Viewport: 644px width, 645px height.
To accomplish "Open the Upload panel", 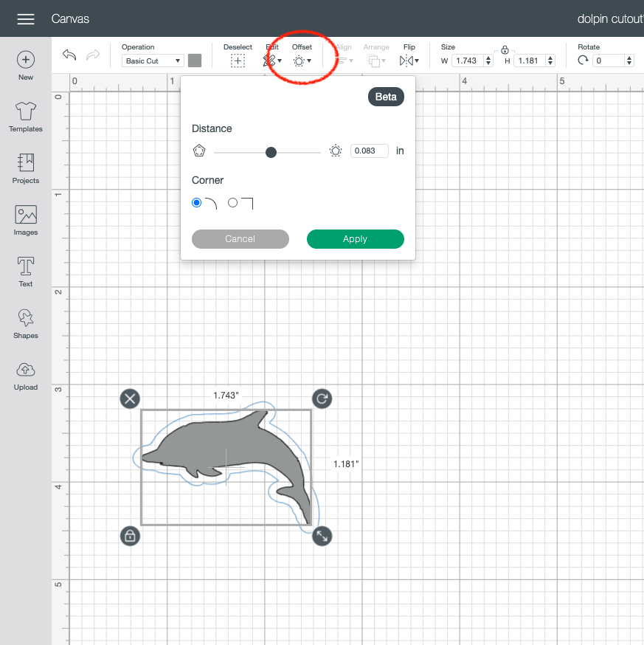I will point(26,376).
